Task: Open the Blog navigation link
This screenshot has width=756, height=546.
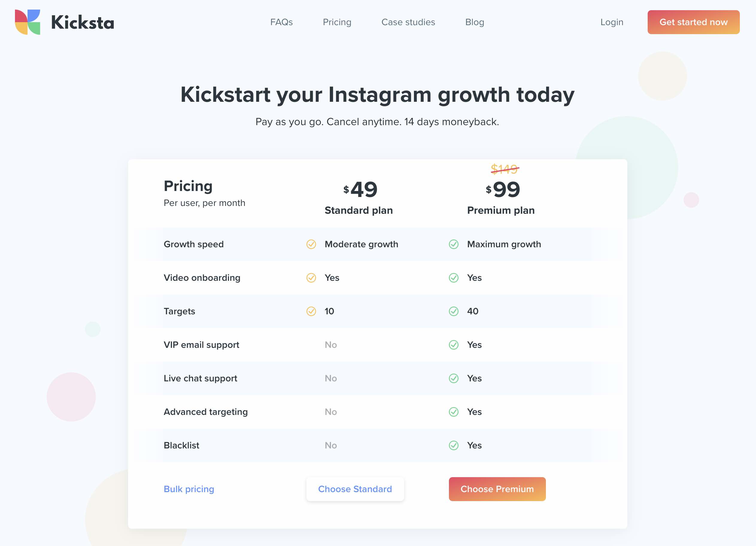Action: (x=475, y=22)
